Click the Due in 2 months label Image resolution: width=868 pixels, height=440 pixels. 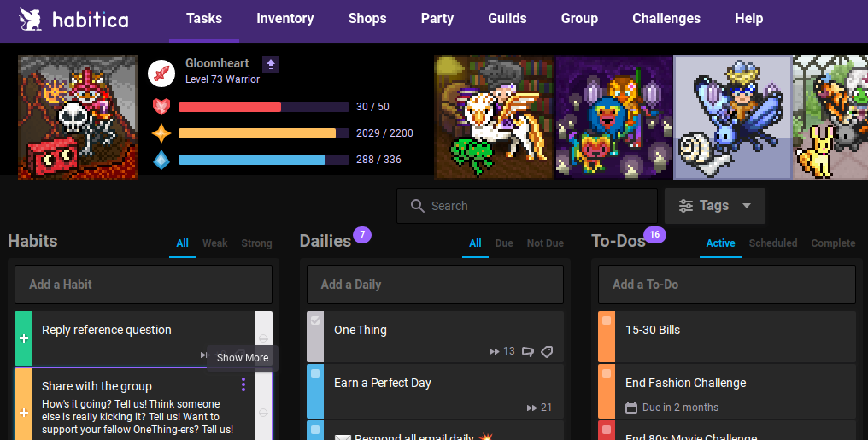(x=680, y=408)
